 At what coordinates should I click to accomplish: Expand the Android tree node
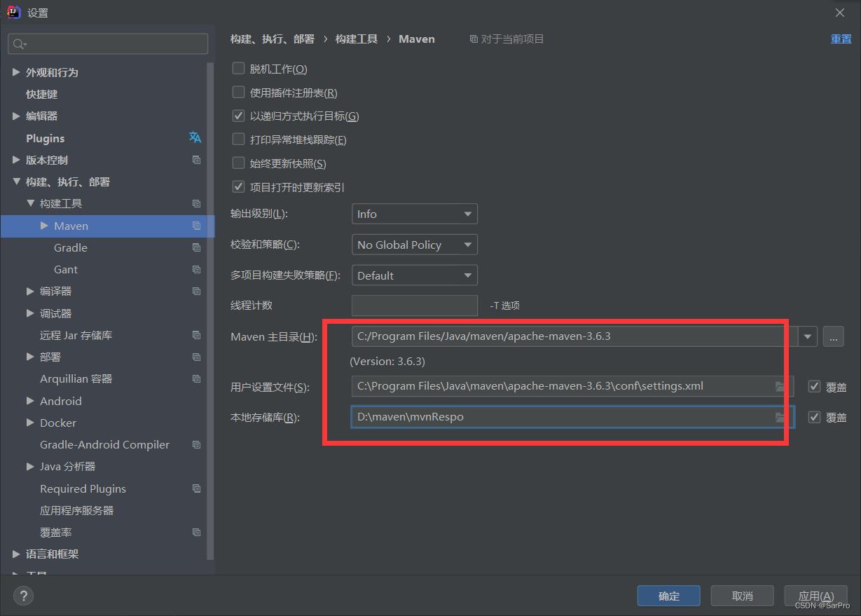pos(30,401)
